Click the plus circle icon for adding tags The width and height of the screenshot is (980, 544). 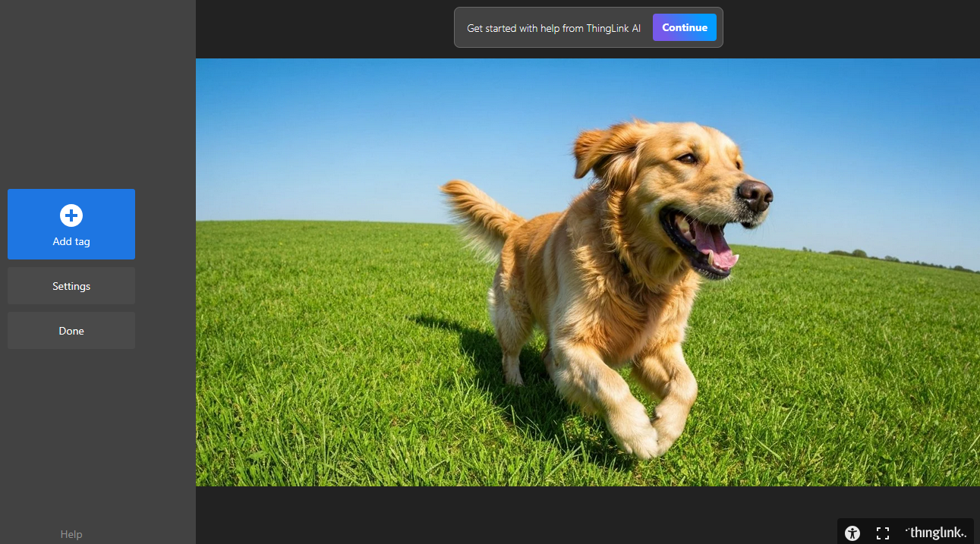point(71,216)
